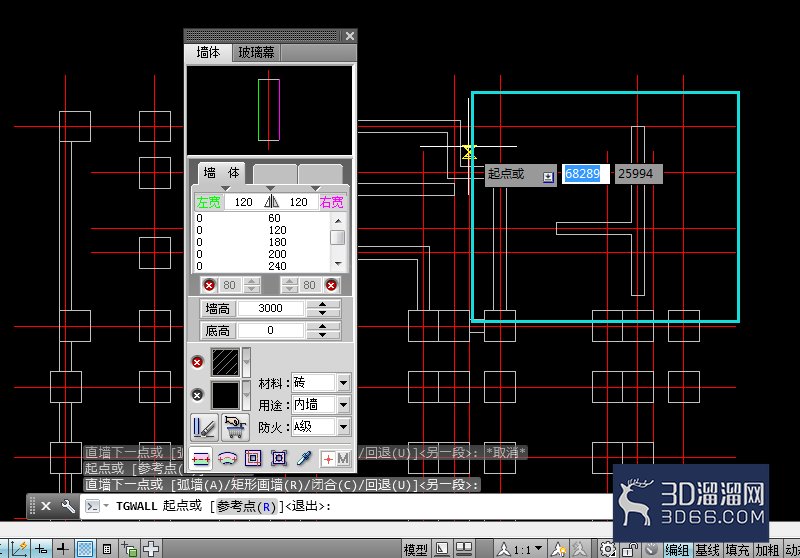Image resolution: width=800 pixels, height=558 pixels.
Task: Click the width list scrollbar down arrow
Action: pyautogui.click(x=338, y=264)
